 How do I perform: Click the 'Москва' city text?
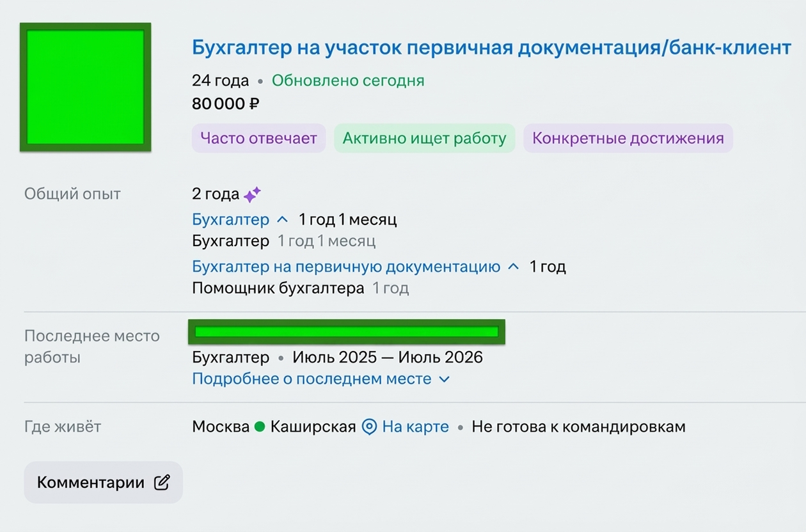221,426
